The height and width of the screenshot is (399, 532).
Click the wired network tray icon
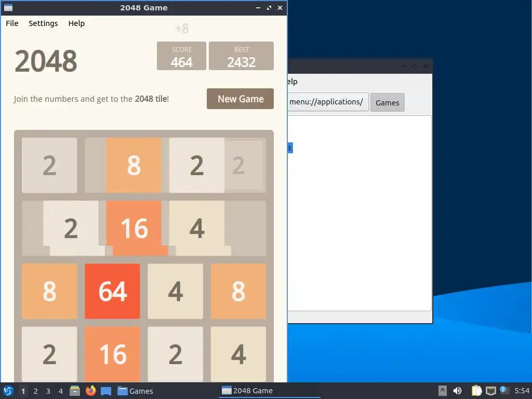pyautogui.click(x=490, y=391)
